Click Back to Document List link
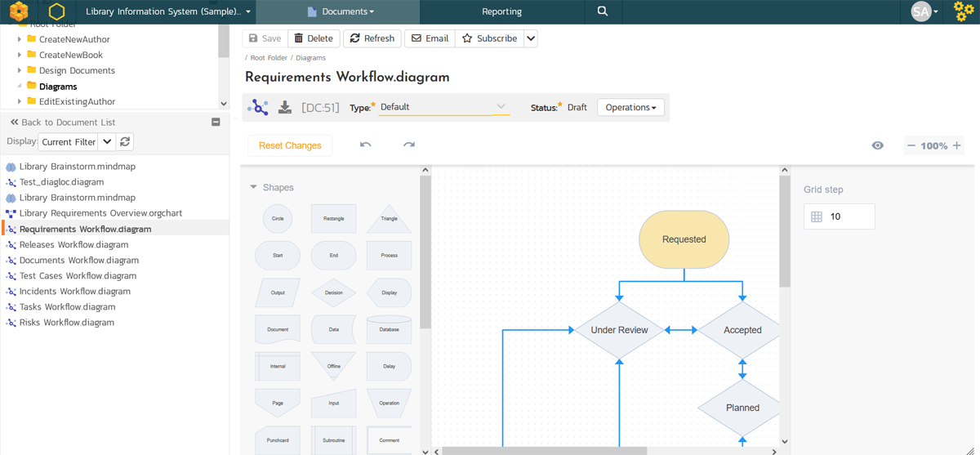The image size is (980, 455). click(62, 123)
